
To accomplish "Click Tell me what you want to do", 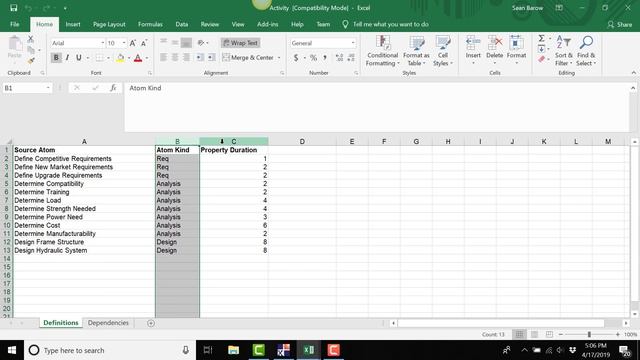I will point(390,24).
